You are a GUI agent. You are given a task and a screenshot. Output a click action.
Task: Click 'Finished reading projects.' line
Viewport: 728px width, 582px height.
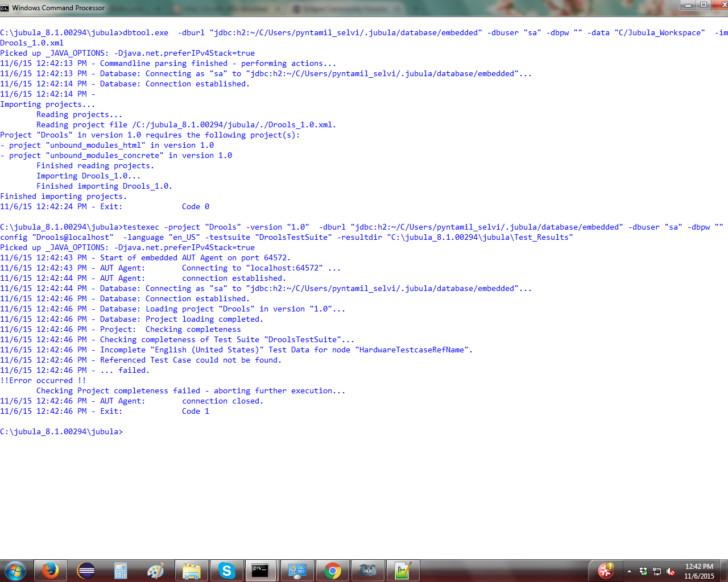point(96,166)
